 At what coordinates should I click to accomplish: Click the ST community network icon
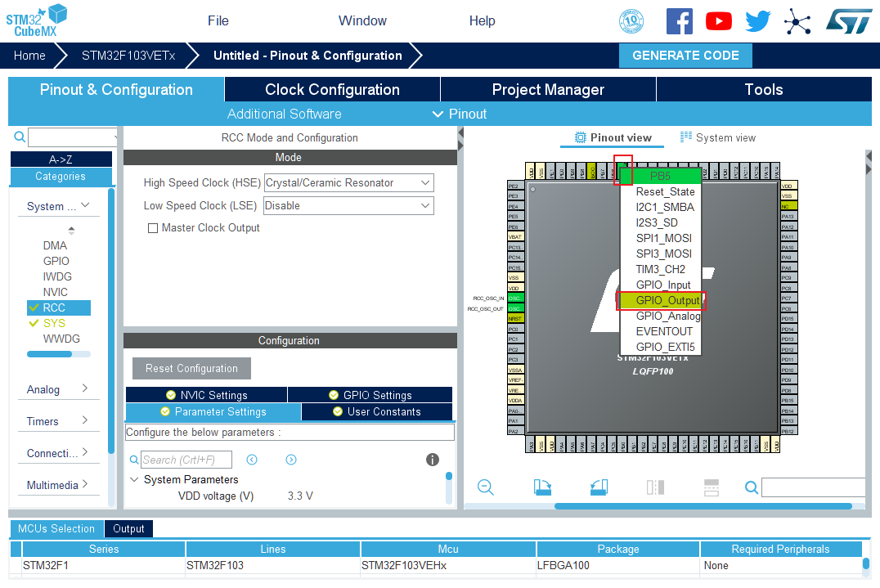pyautogui.click(x=797, y=21)
